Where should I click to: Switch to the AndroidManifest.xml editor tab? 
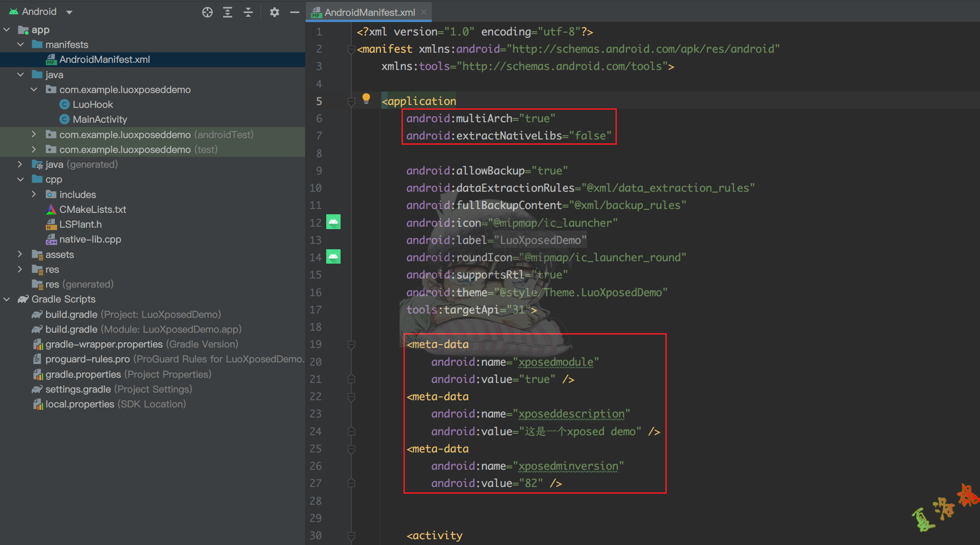point(368,12)
